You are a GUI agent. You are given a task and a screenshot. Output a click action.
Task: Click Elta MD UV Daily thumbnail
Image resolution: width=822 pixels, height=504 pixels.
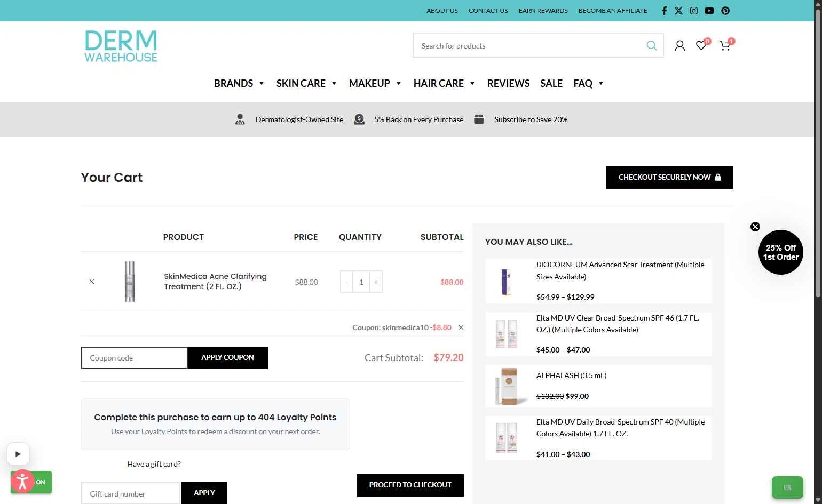pyautogui.click(x=506, y=437)
